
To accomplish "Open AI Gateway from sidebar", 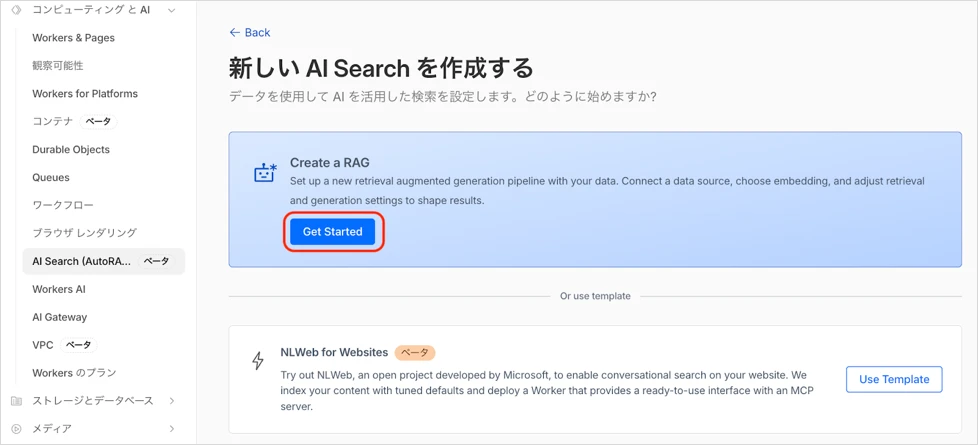I will [x=60, y=317].
